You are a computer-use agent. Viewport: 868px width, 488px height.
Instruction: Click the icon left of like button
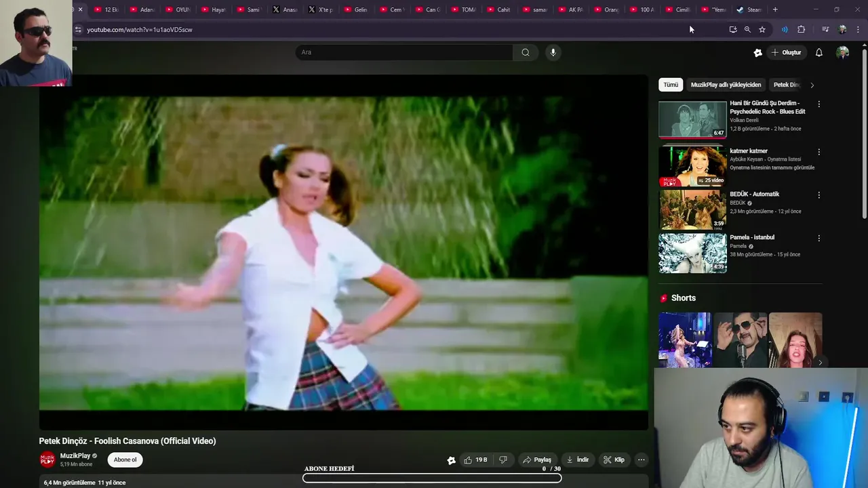point(452,460)
